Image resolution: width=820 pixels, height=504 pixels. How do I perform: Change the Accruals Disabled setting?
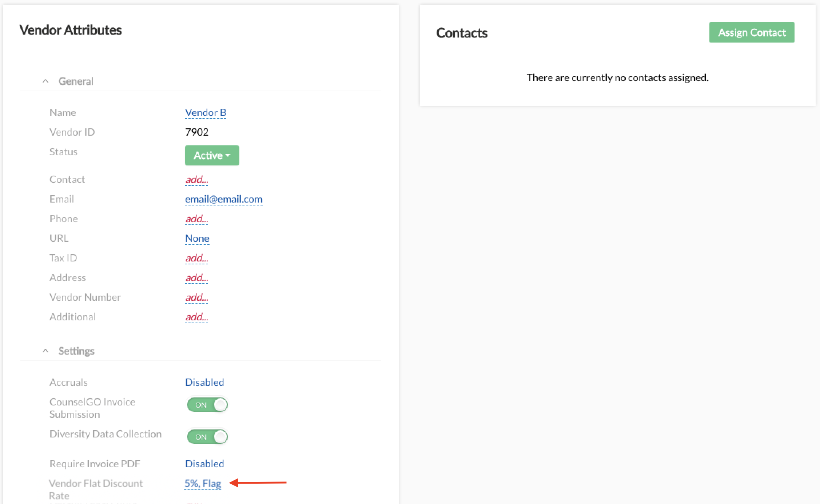pyautogui.click(x=204, y=382)
